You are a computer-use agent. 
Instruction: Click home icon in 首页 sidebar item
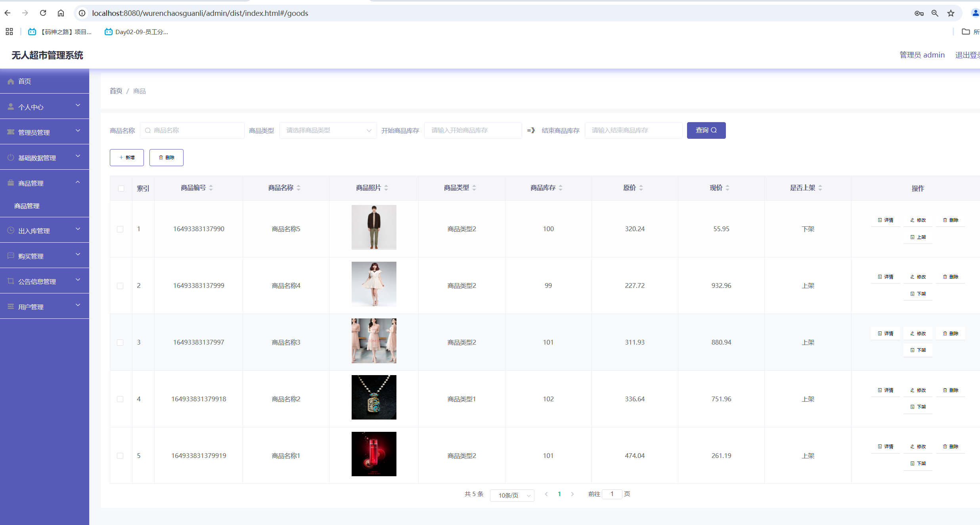pos(11,81)
